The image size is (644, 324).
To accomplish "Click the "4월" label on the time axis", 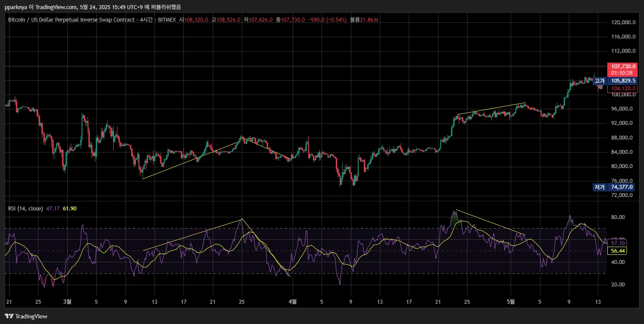I will coord(293,302).
